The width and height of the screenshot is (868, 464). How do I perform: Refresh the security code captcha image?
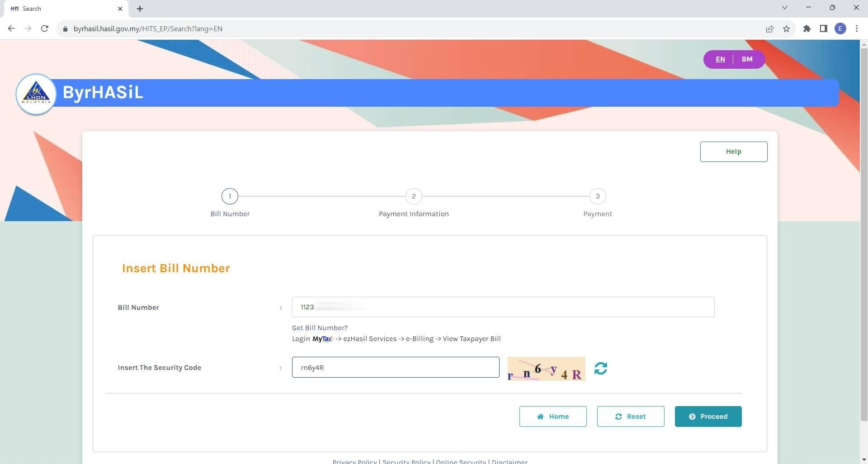(x=600, y=368)
